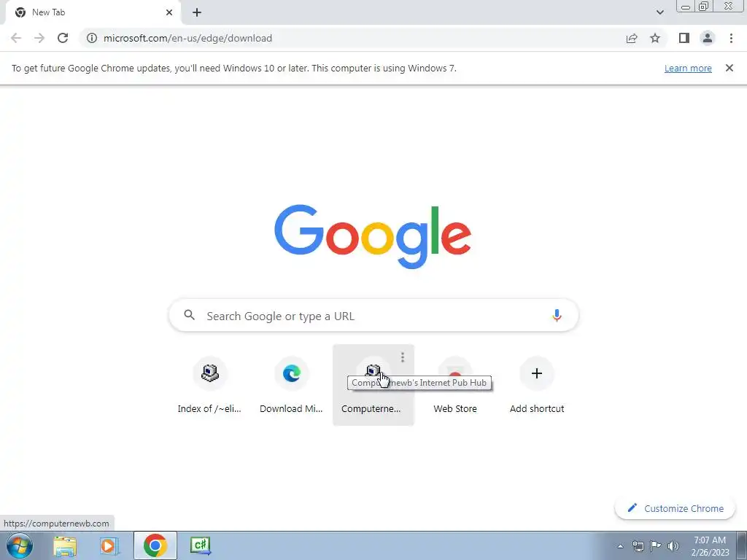
Task: Open the Computernewb shortcut tile
Action: coord(373,385)
